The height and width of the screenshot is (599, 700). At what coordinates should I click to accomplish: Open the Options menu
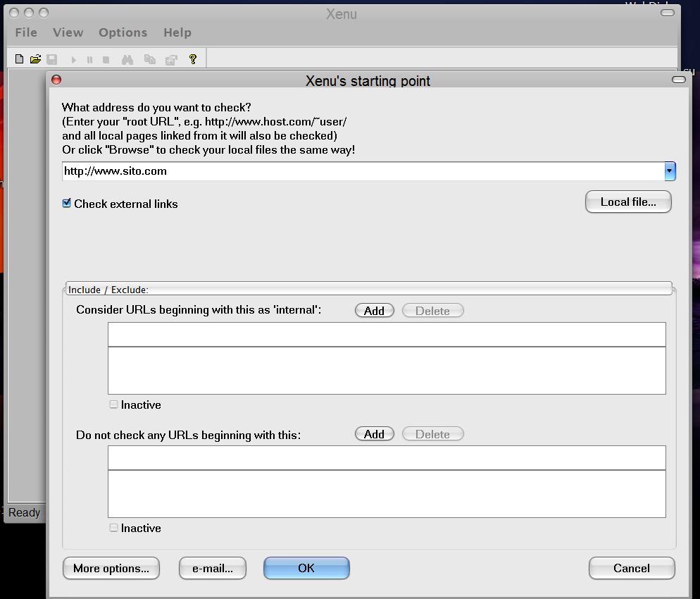coord(123,32)
